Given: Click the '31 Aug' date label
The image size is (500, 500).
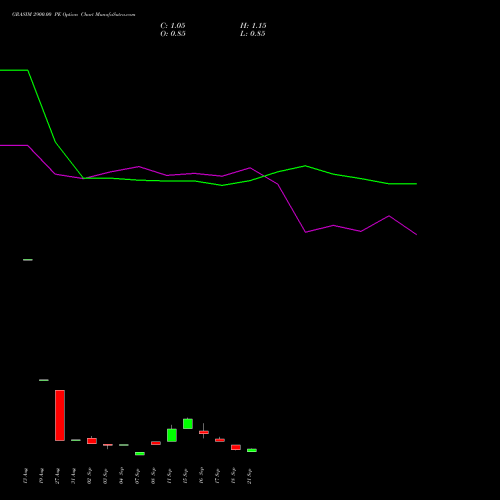Looking at the screenshot, I should [74, 476].
